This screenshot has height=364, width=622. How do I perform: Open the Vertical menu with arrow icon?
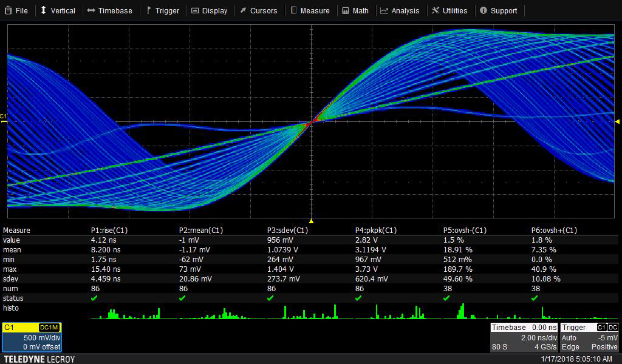point(58,10)
